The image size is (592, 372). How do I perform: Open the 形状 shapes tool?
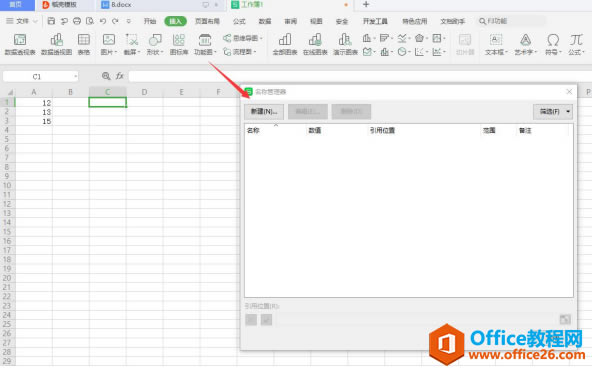154,45
